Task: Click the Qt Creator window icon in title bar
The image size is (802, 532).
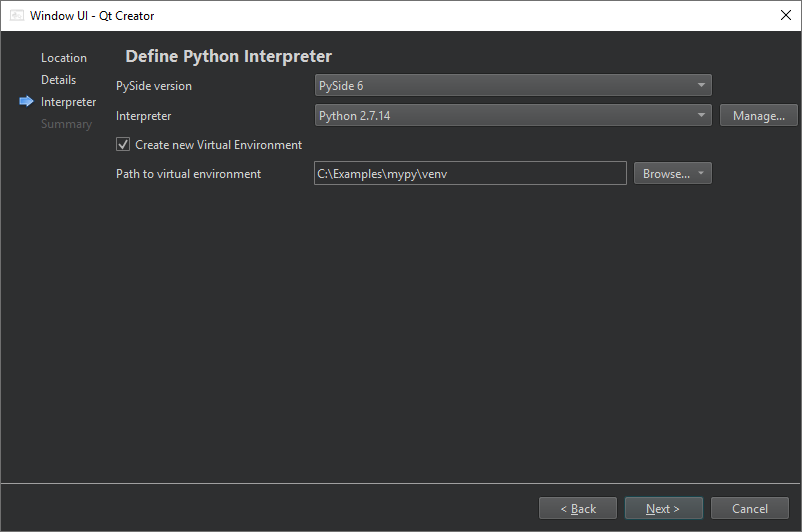Action: (17, 16)
